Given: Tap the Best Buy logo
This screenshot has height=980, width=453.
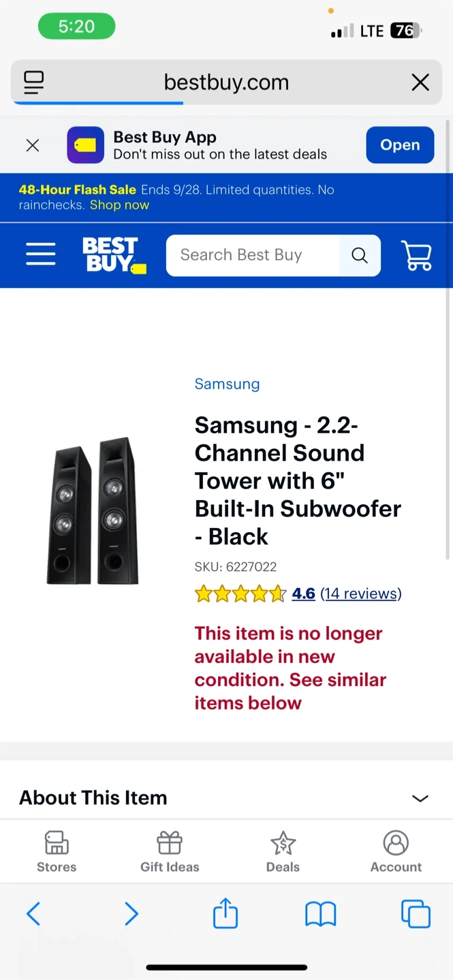Looking at the screenshot, I should [114, 255].
